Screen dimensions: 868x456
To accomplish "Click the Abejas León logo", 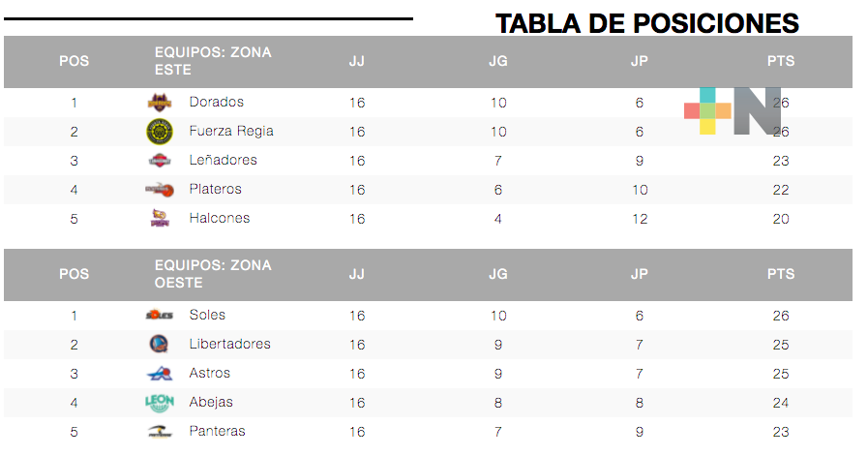I will pyautogui.click(x=159, y=402).
